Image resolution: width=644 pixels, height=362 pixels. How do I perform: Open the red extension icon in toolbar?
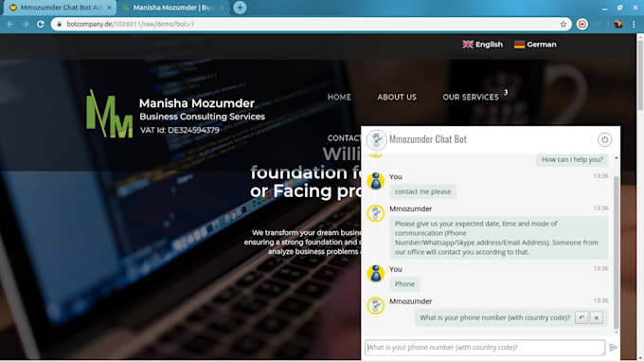pos(582,25)
